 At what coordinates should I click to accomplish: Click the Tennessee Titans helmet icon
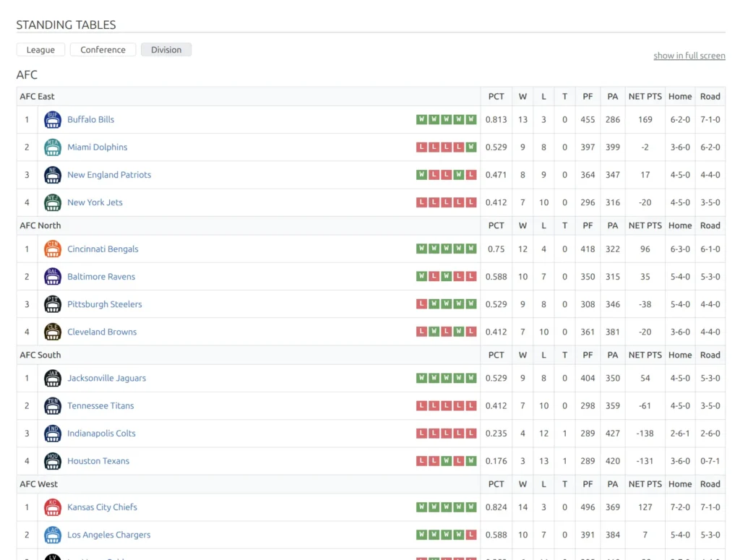point(52,405)
